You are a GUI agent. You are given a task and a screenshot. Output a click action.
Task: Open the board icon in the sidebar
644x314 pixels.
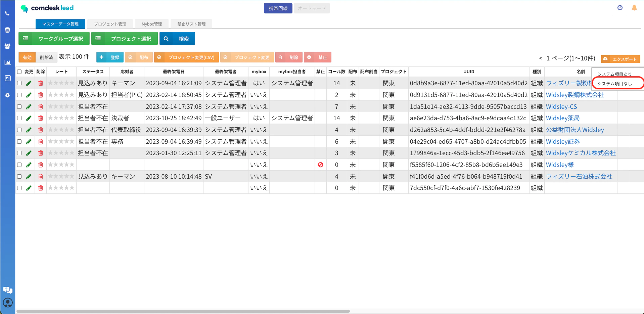7,78
